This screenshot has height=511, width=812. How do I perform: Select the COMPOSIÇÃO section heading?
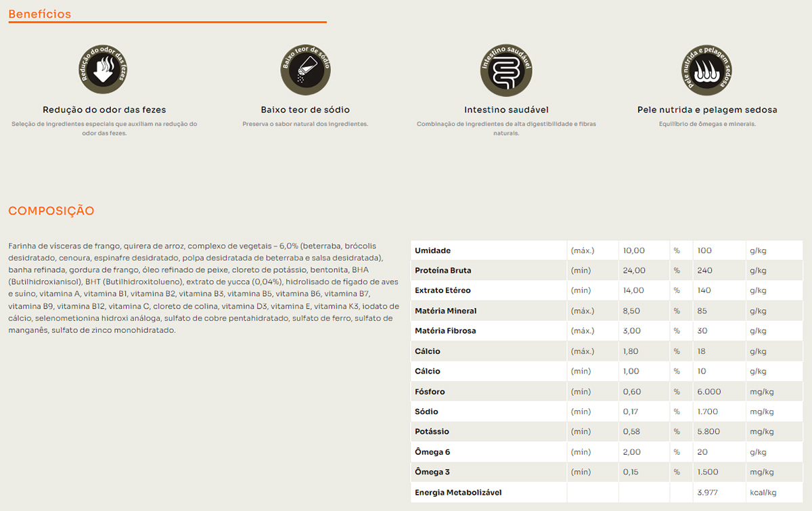[x=51, y=211]
